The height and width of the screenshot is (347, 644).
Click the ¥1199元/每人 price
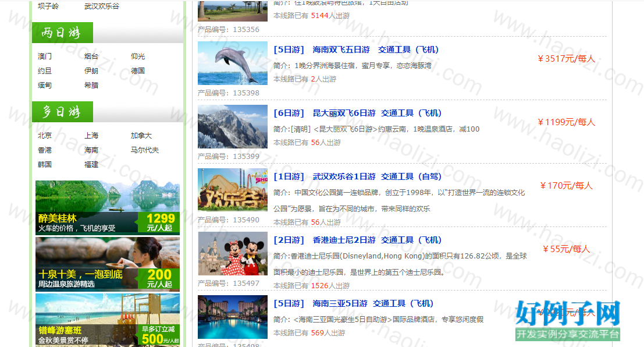[x=567, y=122]
